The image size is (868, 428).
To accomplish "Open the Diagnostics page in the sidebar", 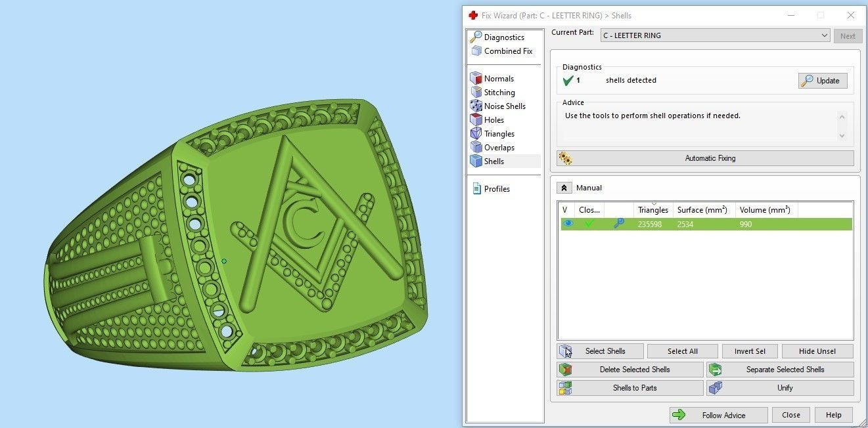I will pos(504,37).
